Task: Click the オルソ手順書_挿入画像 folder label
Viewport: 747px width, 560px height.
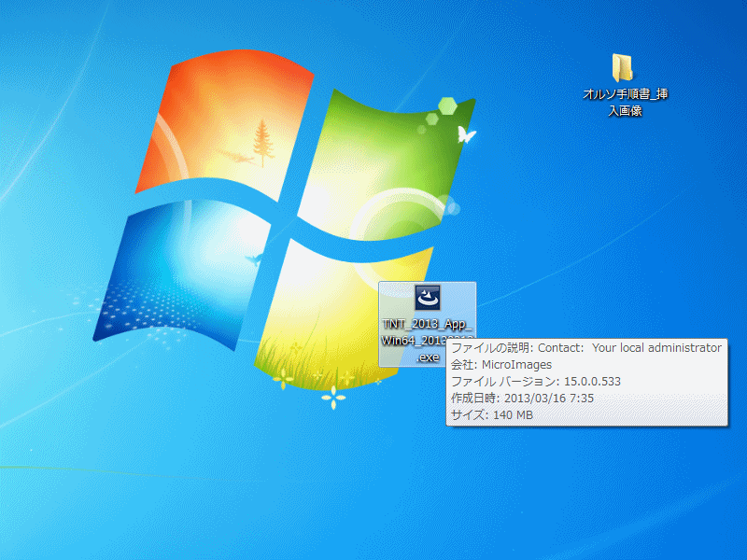Action: coord(625,103)
